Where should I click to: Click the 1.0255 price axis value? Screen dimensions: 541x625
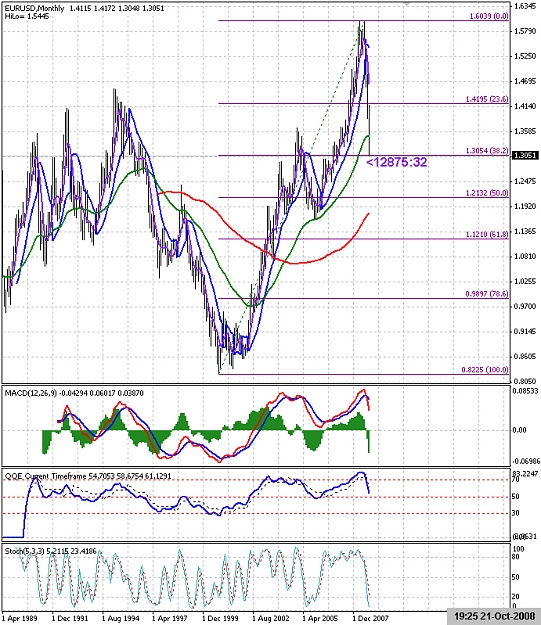[525, 281]
